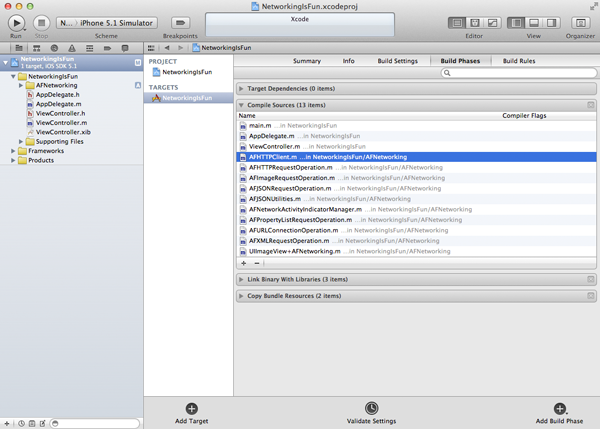
Task: Switch to the Build Rules tab
Action: (x=519, y=61)
